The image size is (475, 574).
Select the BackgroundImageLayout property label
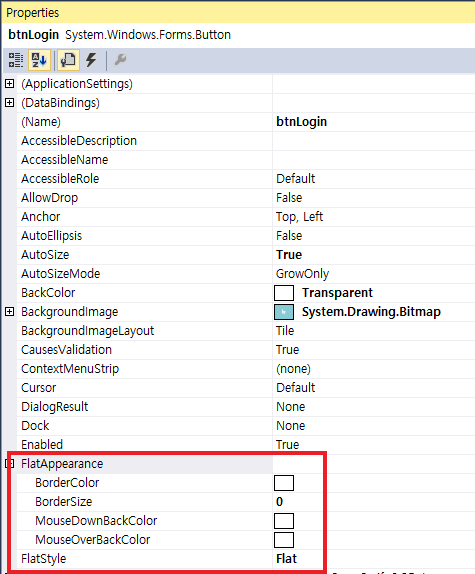pyautogui.click(x=88, y=331)
